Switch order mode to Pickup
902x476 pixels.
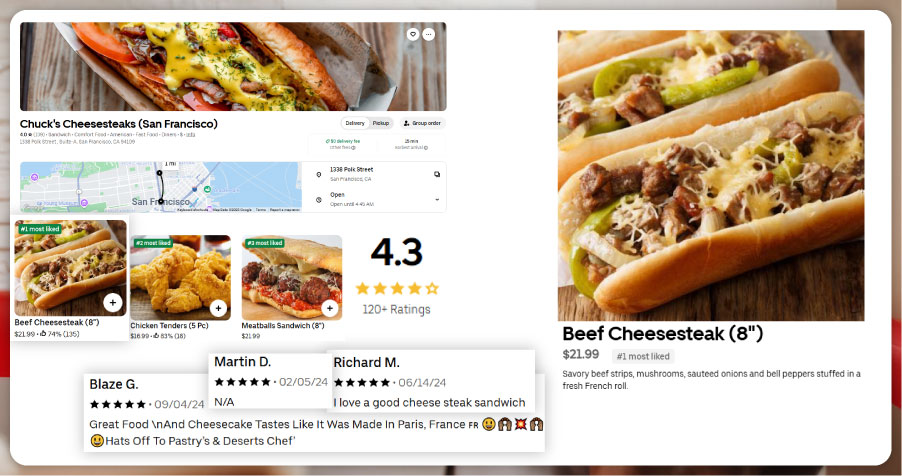click(381, 123)
